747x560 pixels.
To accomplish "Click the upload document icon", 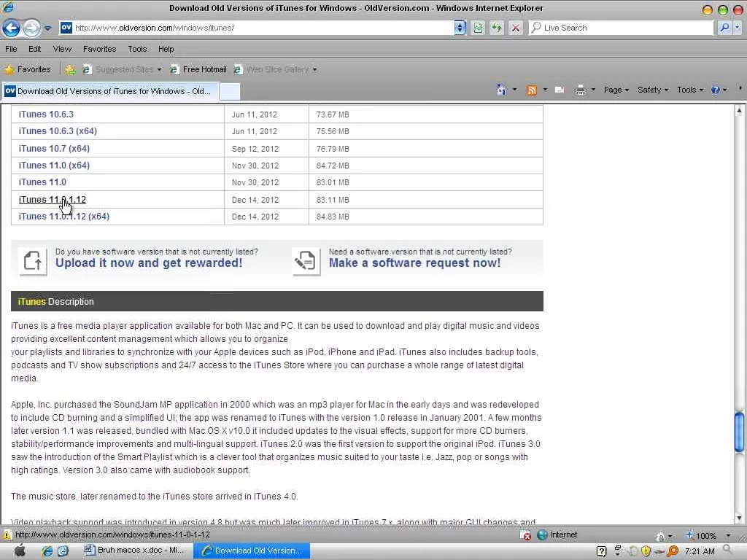I will point(33,261).
